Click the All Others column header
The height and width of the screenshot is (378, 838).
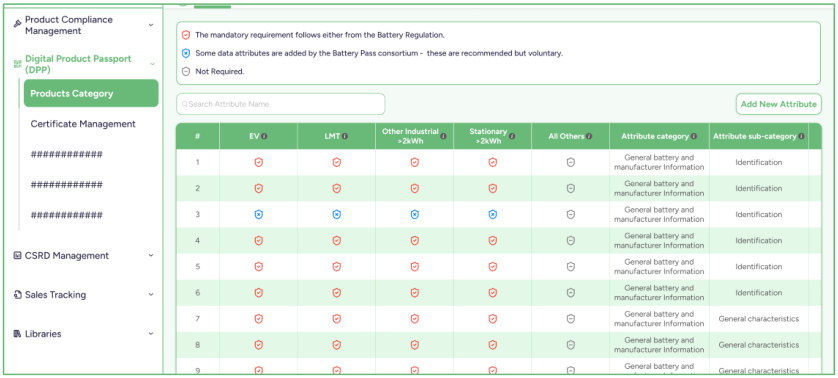570,136
